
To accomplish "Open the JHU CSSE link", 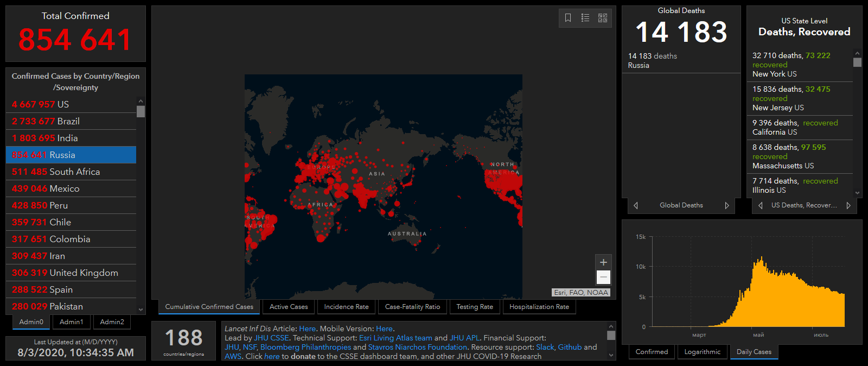I will click(x=271, y=338).
